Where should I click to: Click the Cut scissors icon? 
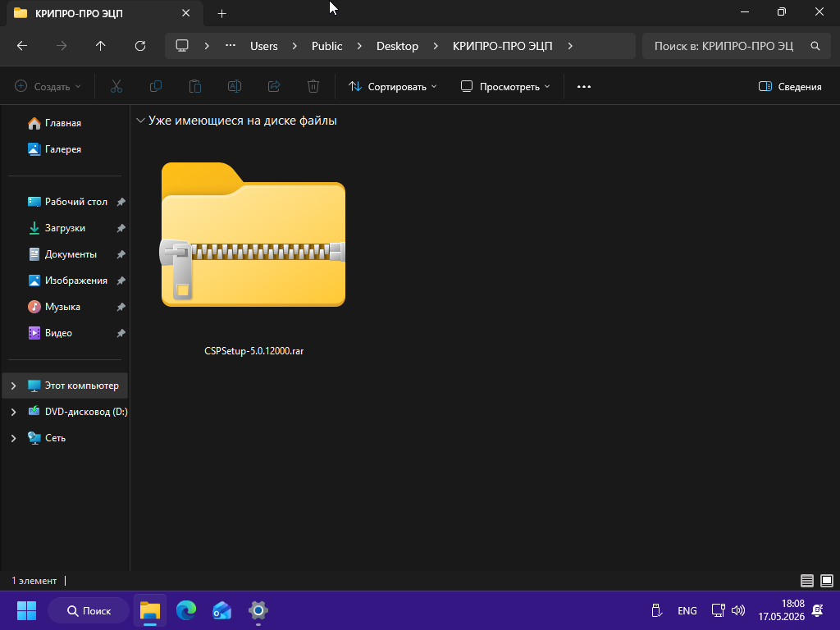click(116, 86)
